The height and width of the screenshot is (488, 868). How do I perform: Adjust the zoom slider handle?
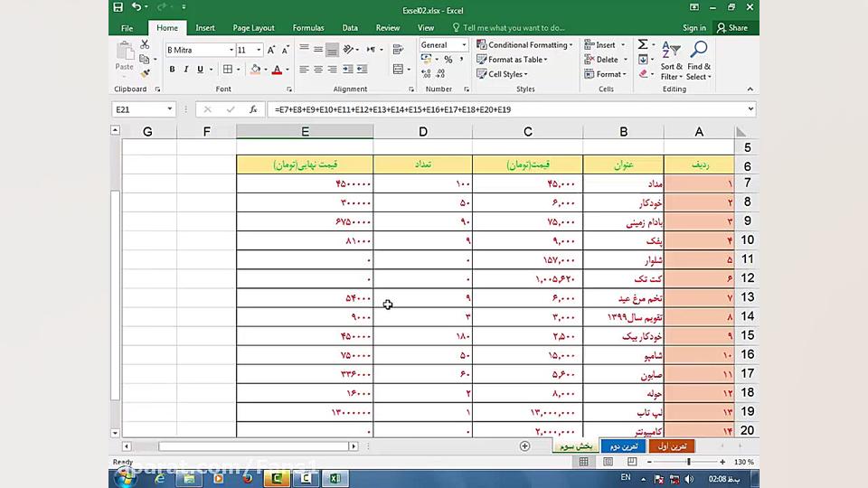click(x=689, y=462)
